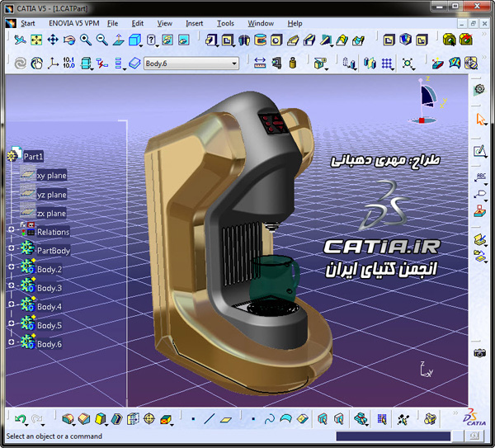The width and height of the screenshot is (495, 448).
Task: Expand the Body.2 tree node
Action: pos(12,266)
